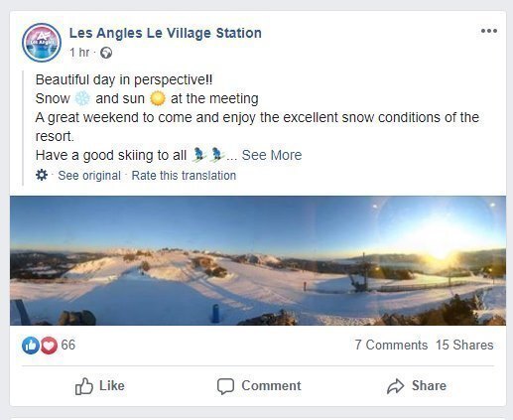Screen dimensions: 513x420
Task: Click the Comment speech bubble icon
Action: pyautogui.click(x=225, y=386)
